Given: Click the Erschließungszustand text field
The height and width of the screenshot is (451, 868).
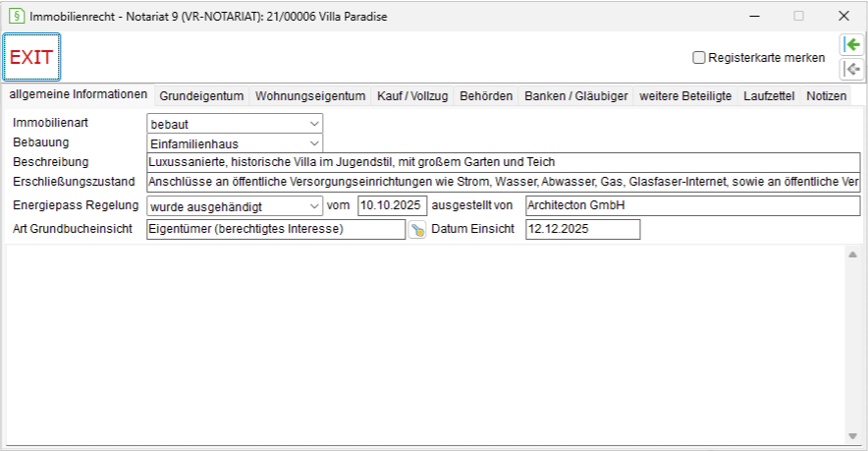Looking at the screenshot, I should (x=503, y=182).
